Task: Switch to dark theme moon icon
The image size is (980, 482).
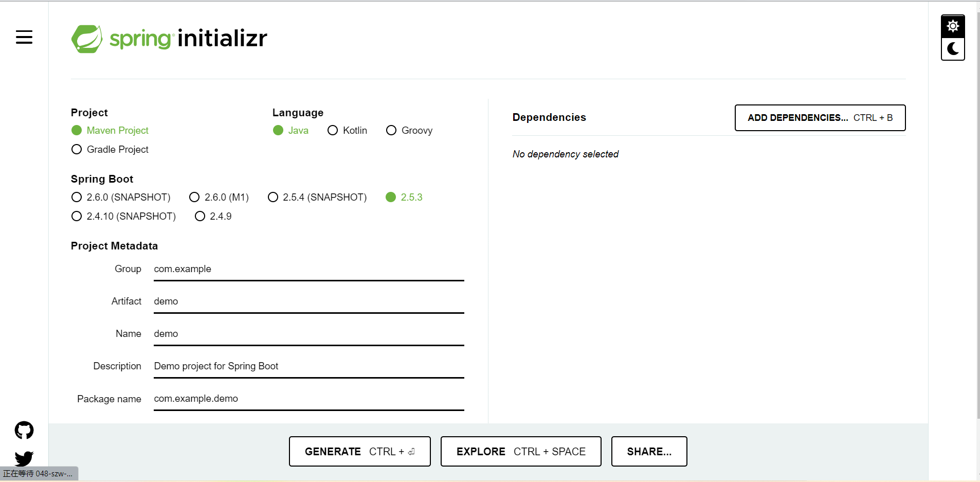Action: [x=953, y=49]
